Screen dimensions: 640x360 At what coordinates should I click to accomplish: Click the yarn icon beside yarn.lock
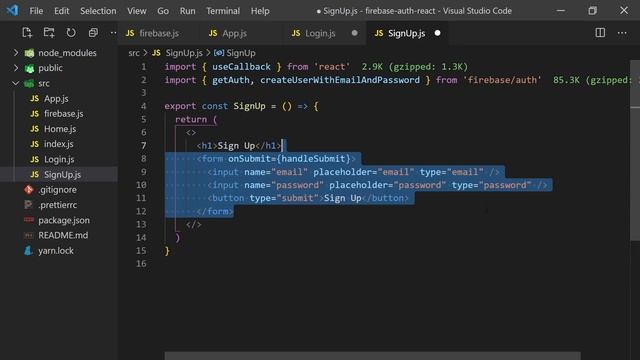[x=28, y=251]
